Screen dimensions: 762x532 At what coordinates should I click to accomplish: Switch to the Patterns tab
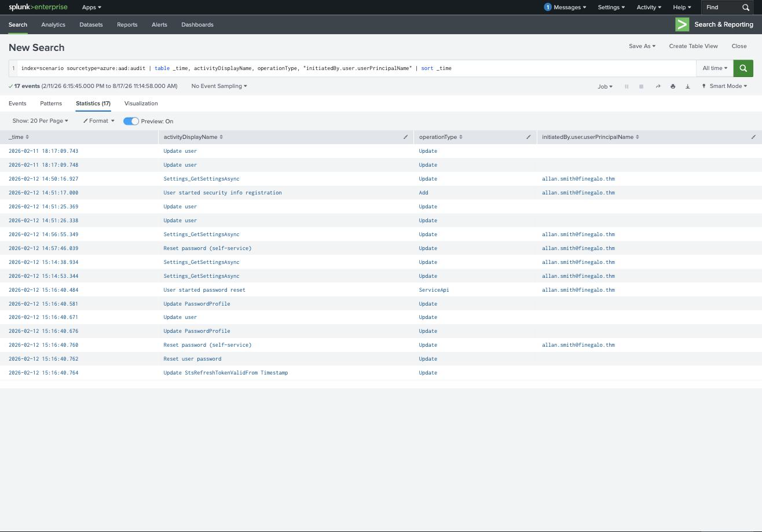51,104
